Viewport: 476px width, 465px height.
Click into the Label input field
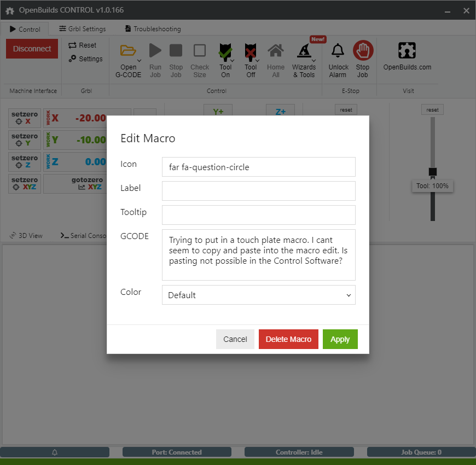258,191
